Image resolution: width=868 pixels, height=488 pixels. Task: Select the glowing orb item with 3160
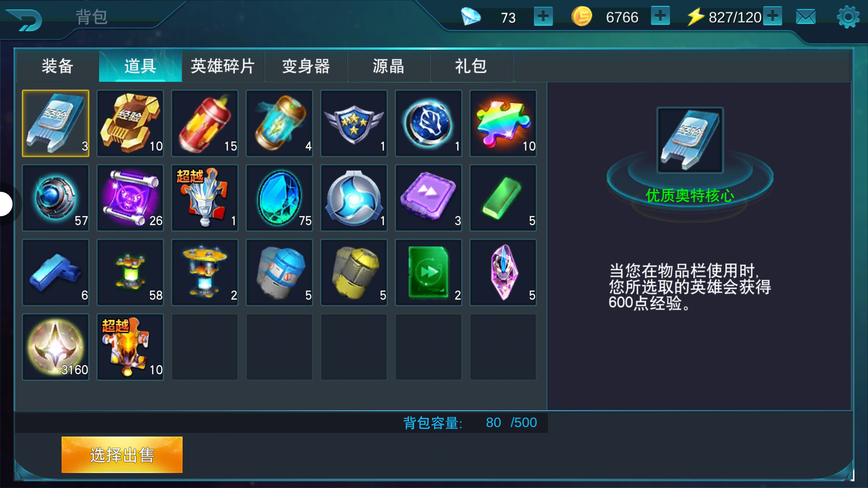pyautogui.click(x=56, y=347)
